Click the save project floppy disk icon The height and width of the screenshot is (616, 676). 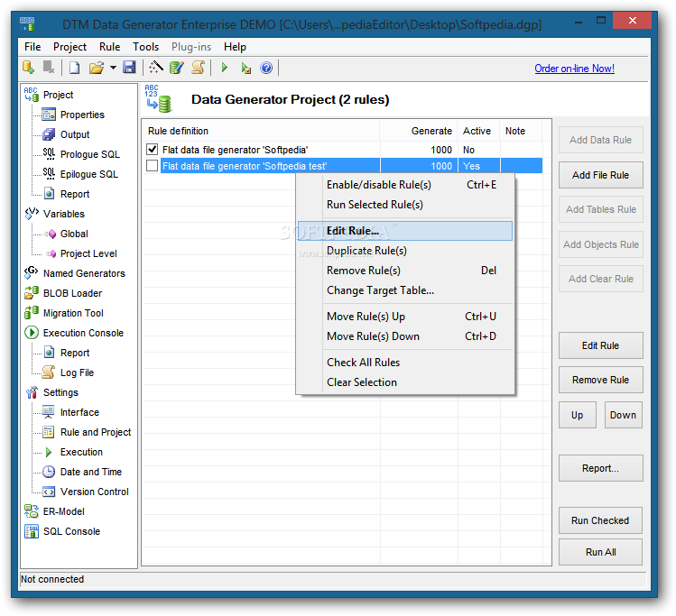(x=129, y=68)
